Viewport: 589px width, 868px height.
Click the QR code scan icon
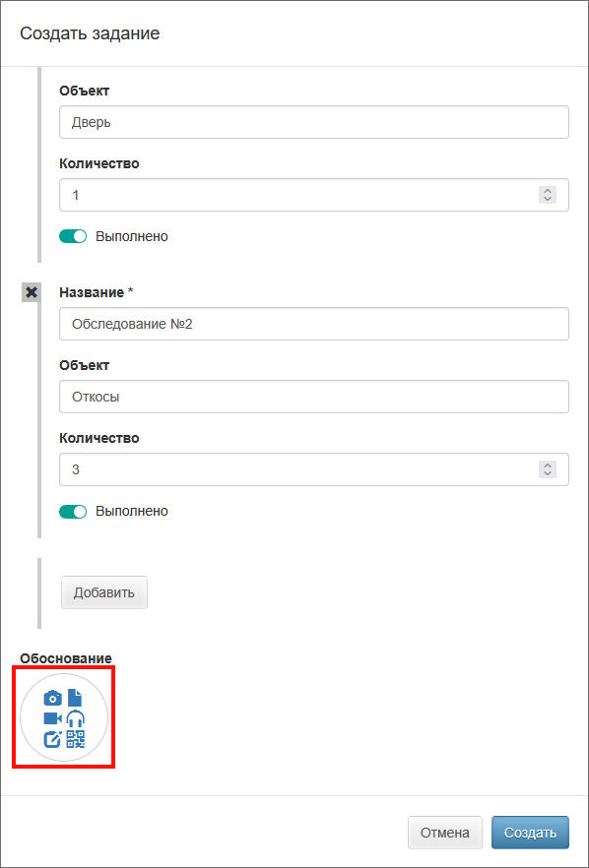76,739
